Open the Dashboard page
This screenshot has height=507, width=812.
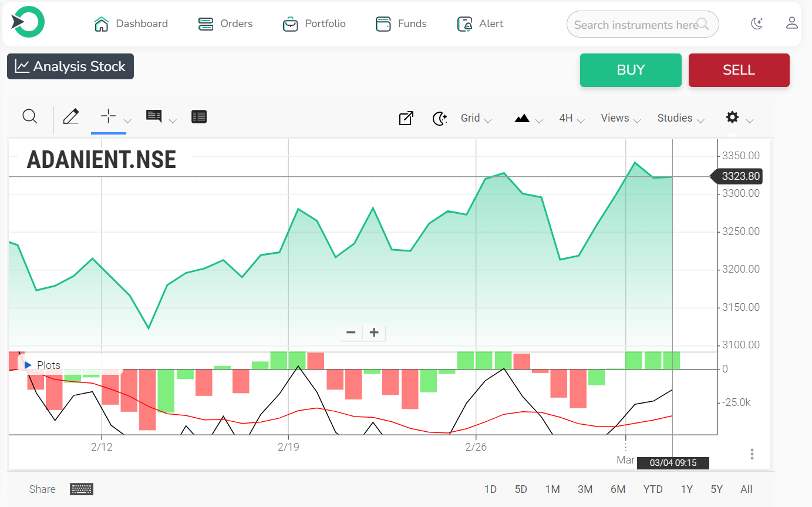tap(131, 24)
